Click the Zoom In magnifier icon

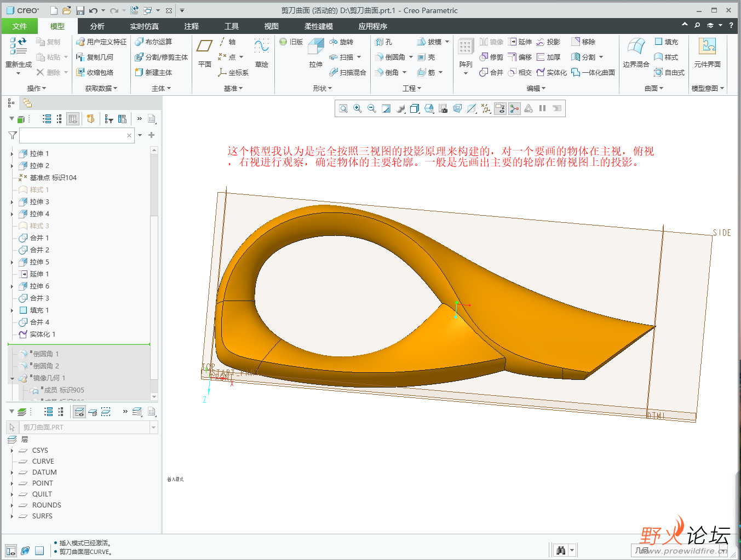click(x=358, y=108)
